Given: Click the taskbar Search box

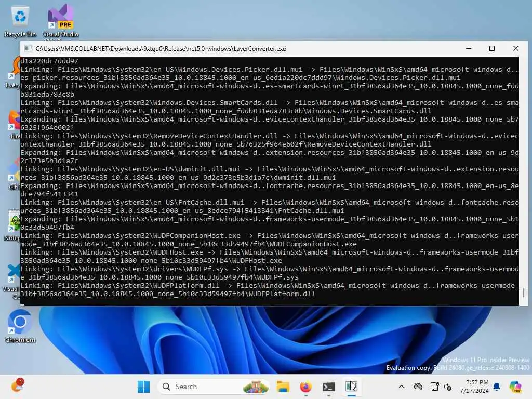Looking at the screenshot, I should click(x=214, y=387).
